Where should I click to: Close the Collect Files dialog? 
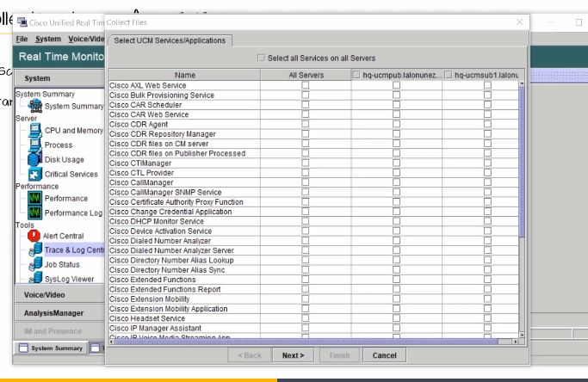click(519, 22)
